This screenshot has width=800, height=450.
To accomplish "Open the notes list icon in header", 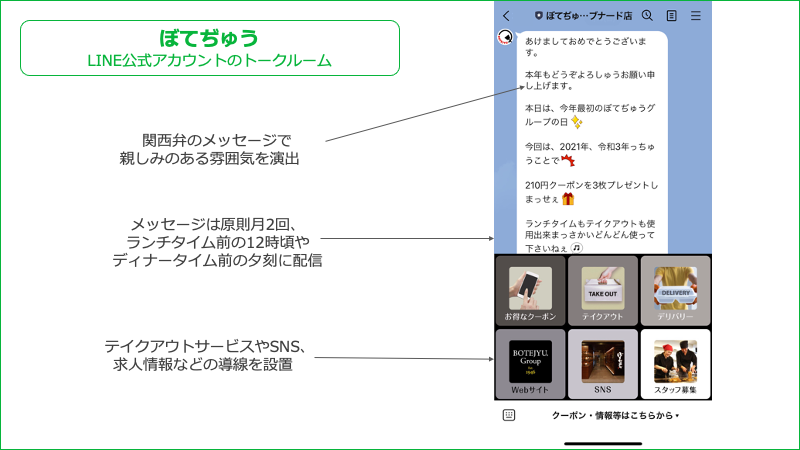I will click(x=671, y=16).
